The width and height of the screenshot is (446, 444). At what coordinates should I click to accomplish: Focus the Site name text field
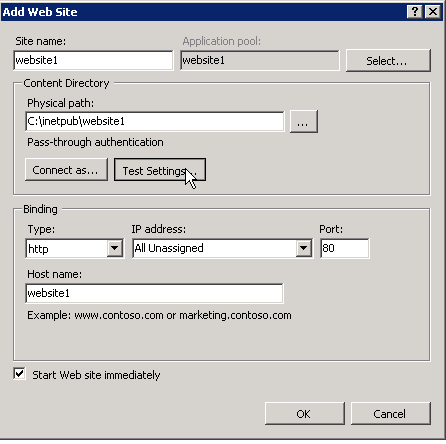[93, 60]
